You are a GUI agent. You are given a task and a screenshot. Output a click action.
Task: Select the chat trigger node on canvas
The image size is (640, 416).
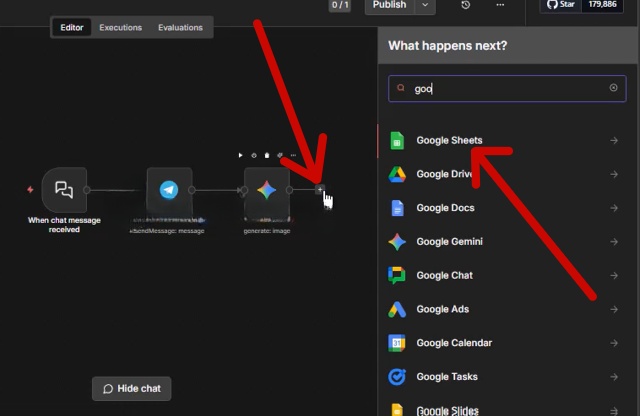64,190
